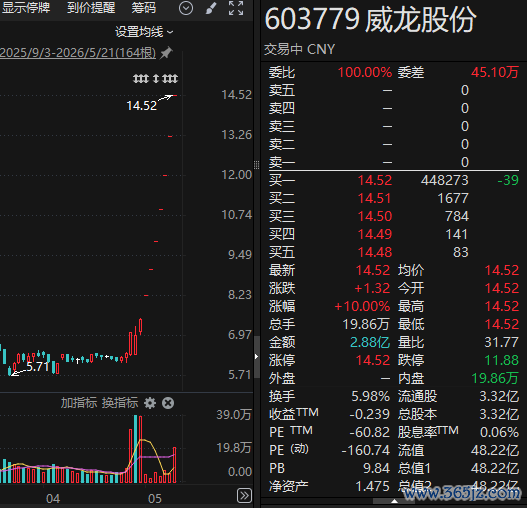Screen dimensions: 527x508
Task: Enter fullscreen chart mode
Action: tap(236, 8)
